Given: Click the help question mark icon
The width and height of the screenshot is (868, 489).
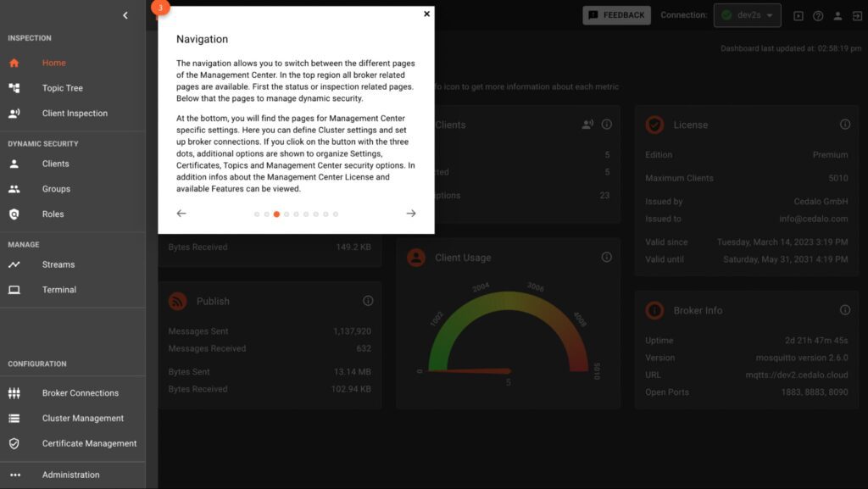Looking at the screenshot, I should [x=818, y=15].
